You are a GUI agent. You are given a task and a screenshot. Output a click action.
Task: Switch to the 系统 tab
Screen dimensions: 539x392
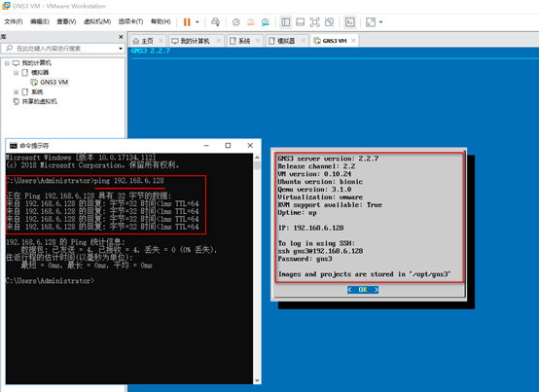[244, 41]
